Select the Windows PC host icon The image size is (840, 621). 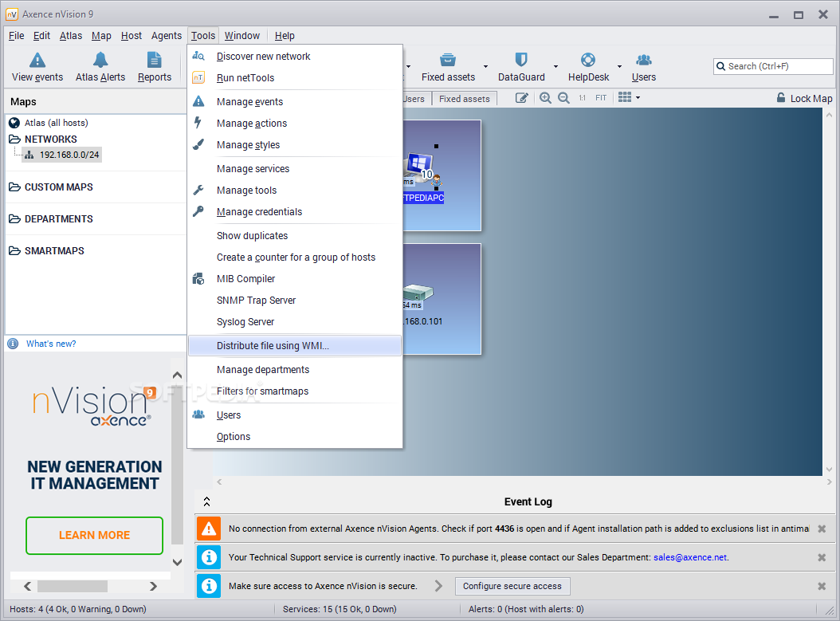pyautogui.click(x=421, y=167)
